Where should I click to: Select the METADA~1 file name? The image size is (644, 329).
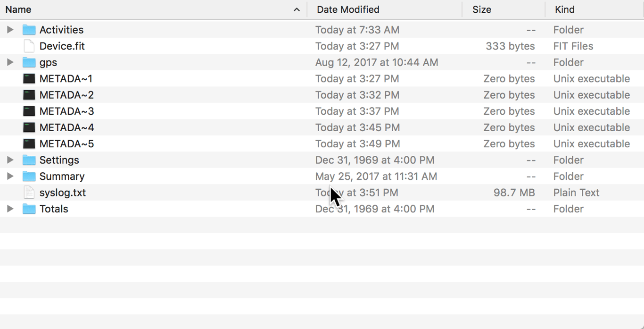click(66, 79)
